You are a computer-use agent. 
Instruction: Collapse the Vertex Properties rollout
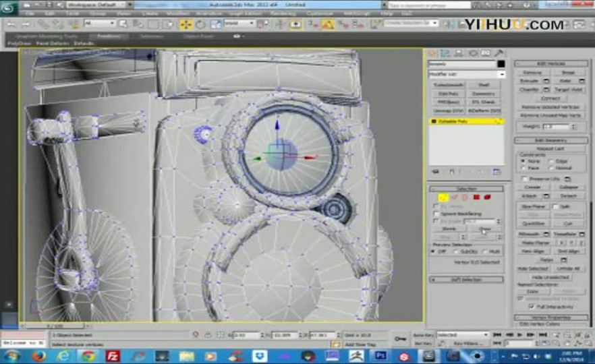[x=551, y=317]
